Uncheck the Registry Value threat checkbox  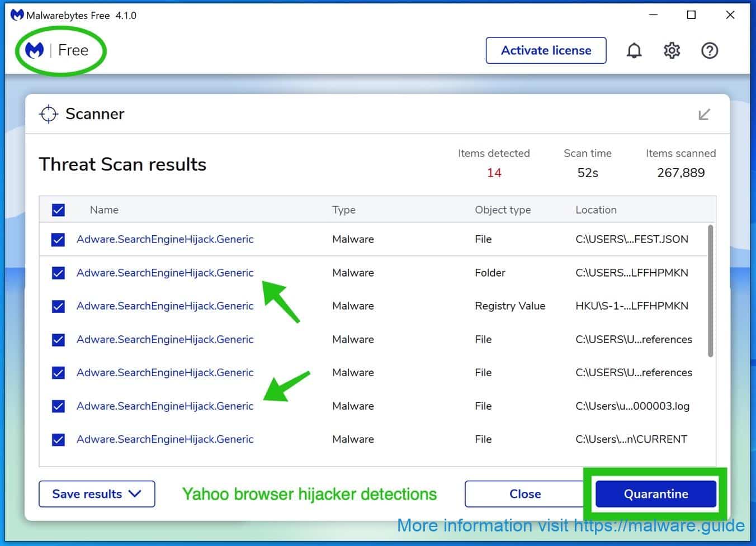point(58,306)
